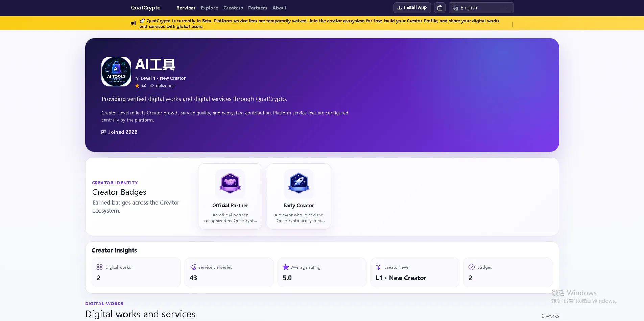Click the translate icon beside English

(455, 8)
